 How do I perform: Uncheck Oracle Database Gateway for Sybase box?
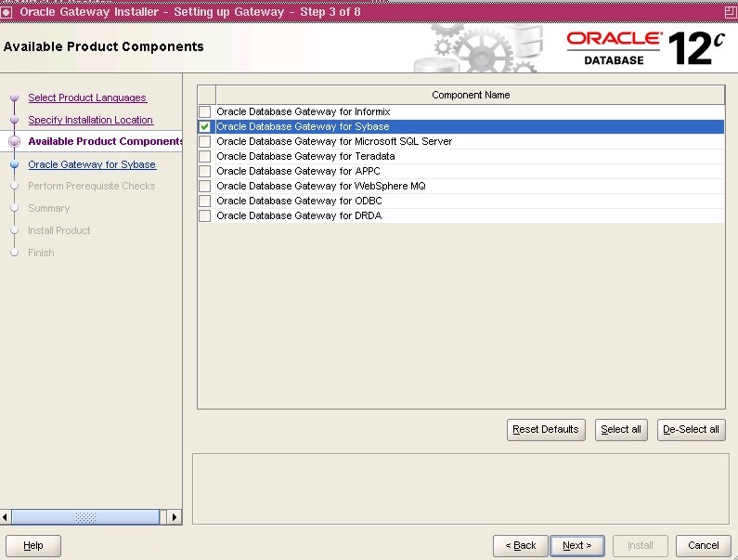[x=205, y=126]
